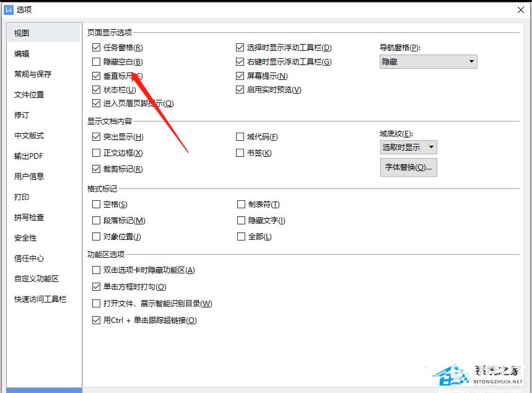The image size is (532, 393).
Task: Enable the 域代码(F) checkbox
Action: (240, 137)
